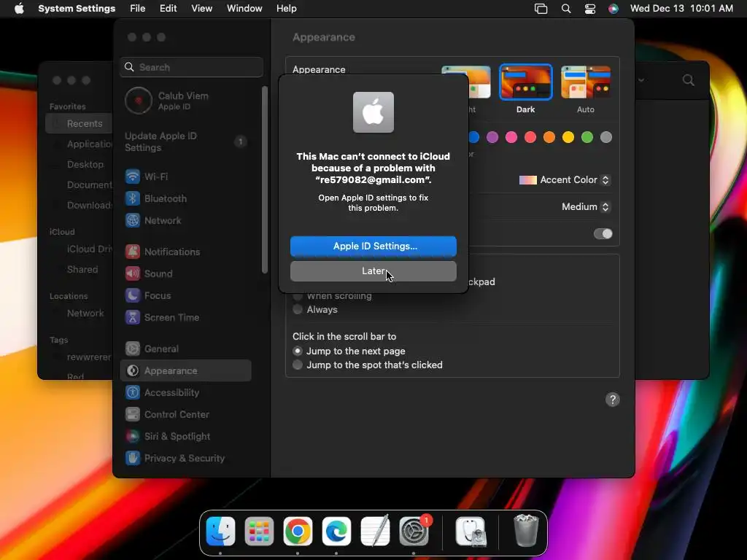The image size is (747, 560).
Task: Open Launchpad from the Dock
Action: [259, 531]
